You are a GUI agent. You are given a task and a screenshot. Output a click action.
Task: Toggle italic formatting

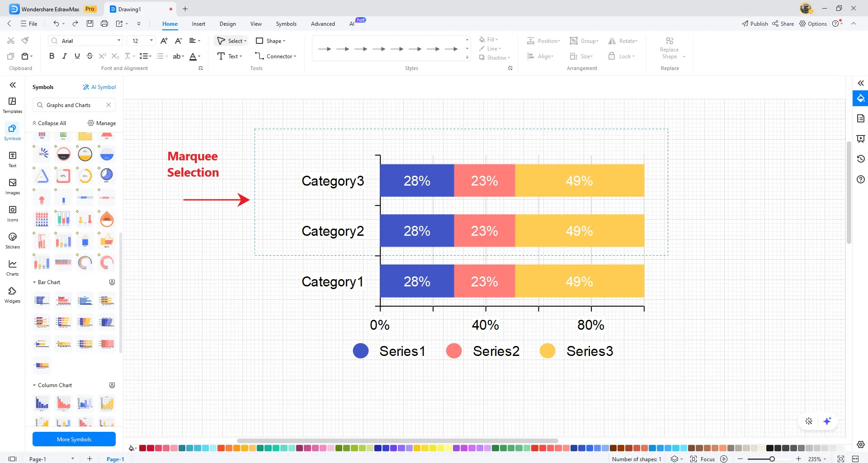click(x=64, y=56)
